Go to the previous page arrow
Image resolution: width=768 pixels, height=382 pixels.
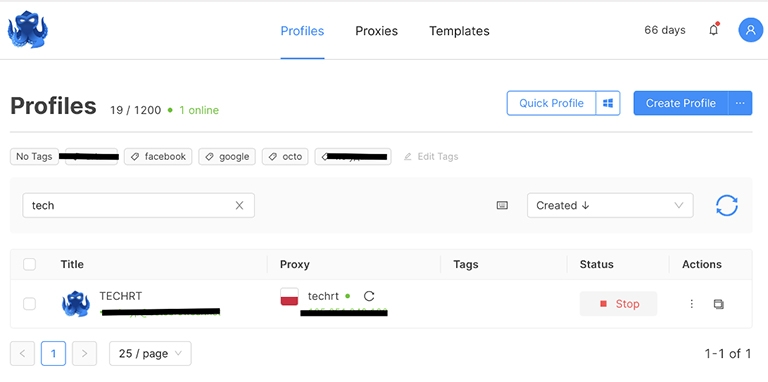[23, 353]
